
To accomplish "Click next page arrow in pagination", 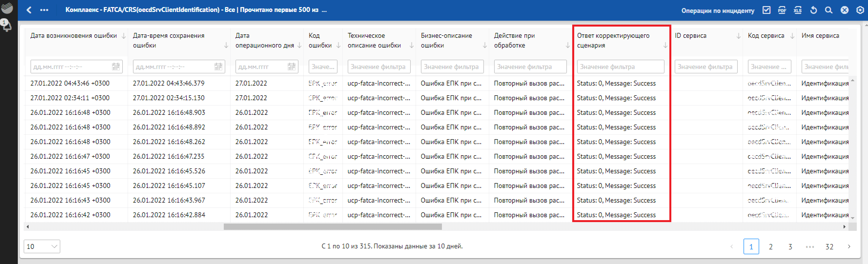I will 849,246.
